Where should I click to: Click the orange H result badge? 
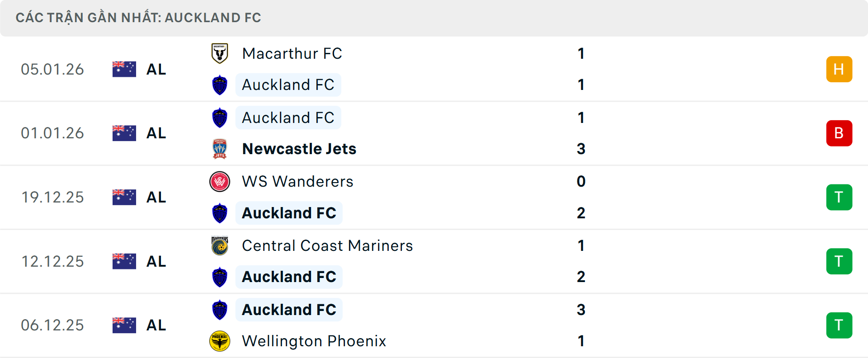pos(839,69)
